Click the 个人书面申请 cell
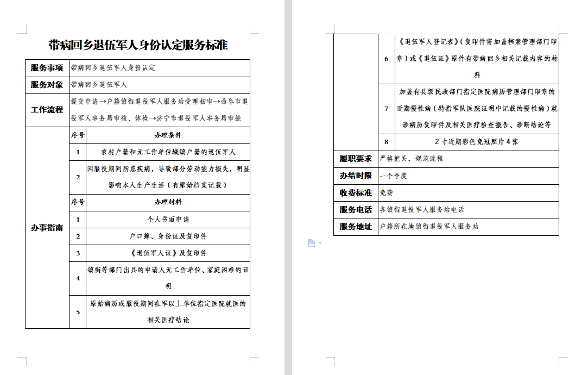The height and width of the screenshot is (375, 588). click(x=168, y=220)
